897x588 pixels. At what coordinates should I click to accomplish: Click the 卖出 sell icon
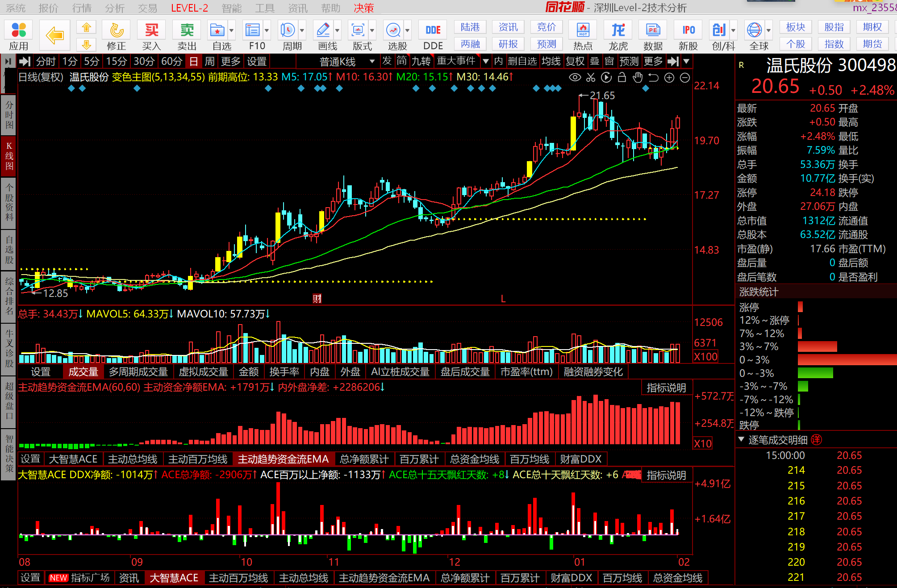click(x=187, y=36)
